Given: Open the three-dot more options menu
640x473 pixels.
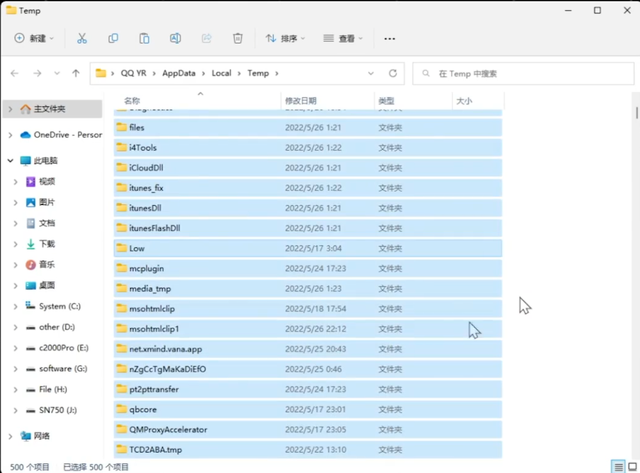Looking at the screenshot, I should (389, 39).
